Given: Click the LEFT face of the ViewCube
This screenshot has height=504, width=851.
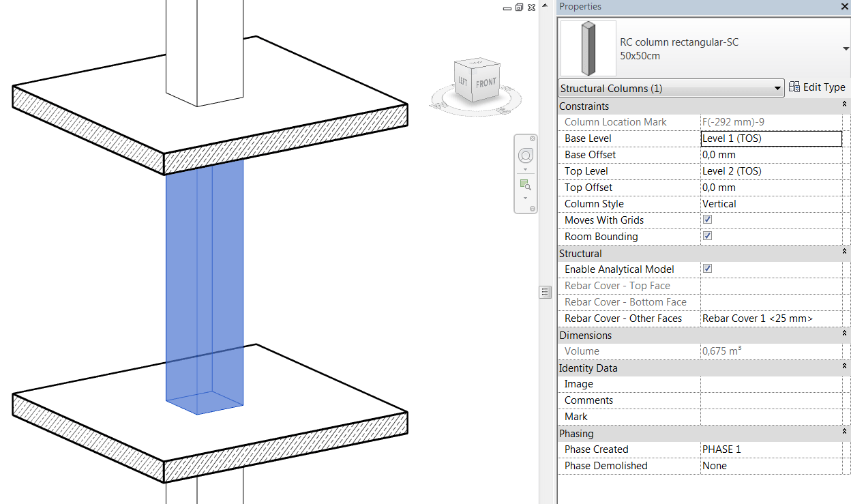Looking at the screenshot, I should point(462,83).
